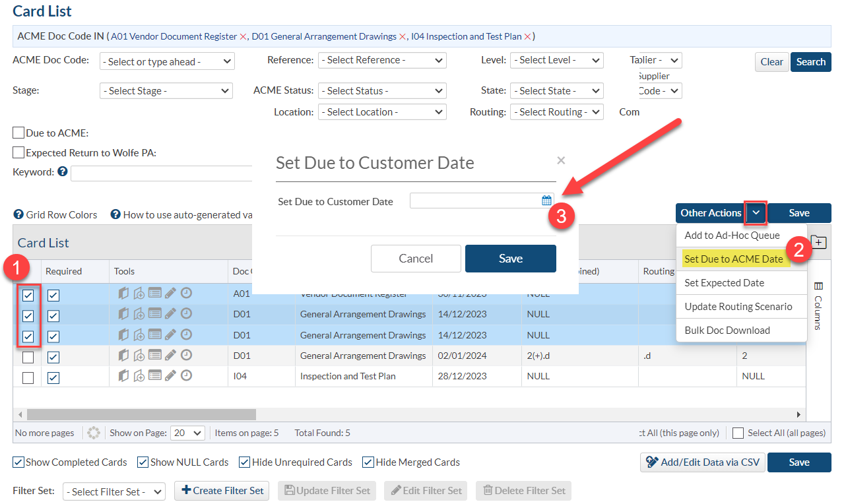This screenshot has height=504, width=846.
Task: Add-document icon in the I04 Inspection row
Action: click(x=139, y=375)
